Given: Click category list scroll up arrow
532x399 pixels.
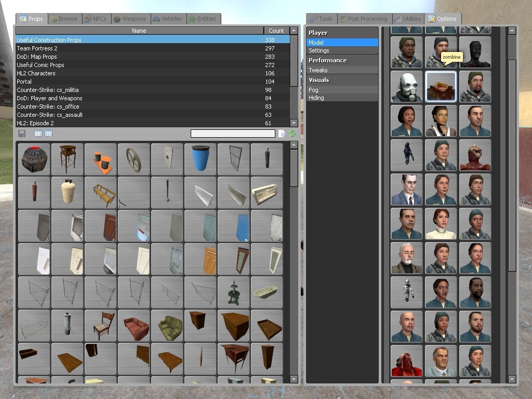Looking at the screenshot, I should pos(294,31).
